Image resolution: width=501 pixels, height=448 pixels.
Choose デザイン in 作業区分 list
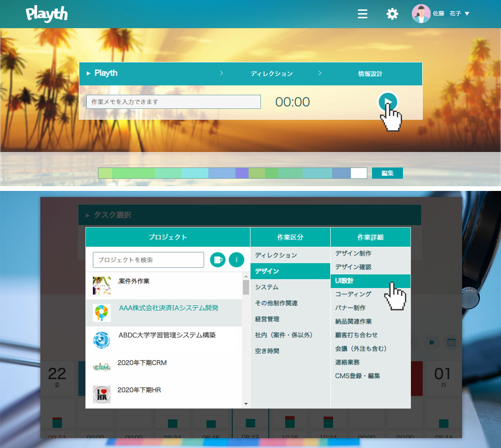[x=290, y=271]
